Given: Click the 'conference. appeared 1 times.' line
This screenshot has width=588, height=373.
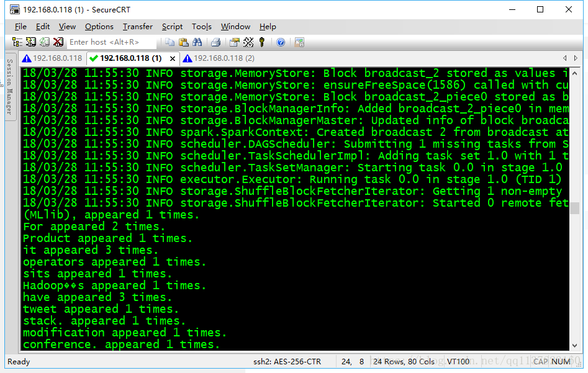Looking at the screenshot, I should 121,344.
